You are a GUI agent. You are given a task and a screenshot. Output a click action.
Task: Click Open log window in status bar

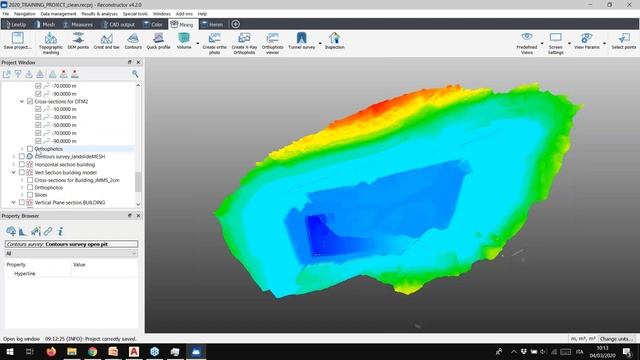click(x=22, y=339)
